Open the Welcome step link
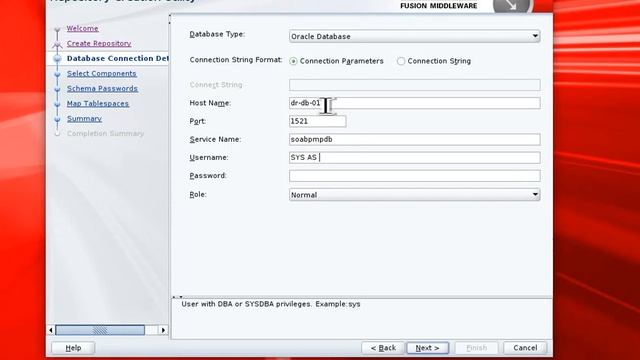Viewport: 640px width, 360px height. click(82, 28)
